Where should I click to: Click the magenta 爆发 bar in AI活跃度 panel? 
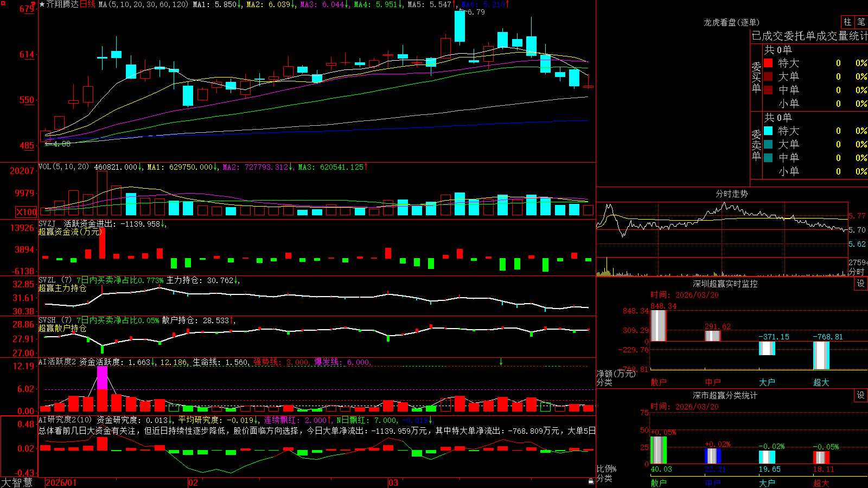[x=102, y=378]
